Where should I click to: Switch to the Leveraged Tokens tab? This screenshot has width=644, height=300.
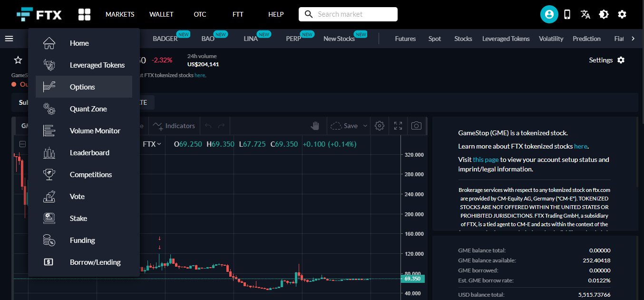[x=506, y=39]
